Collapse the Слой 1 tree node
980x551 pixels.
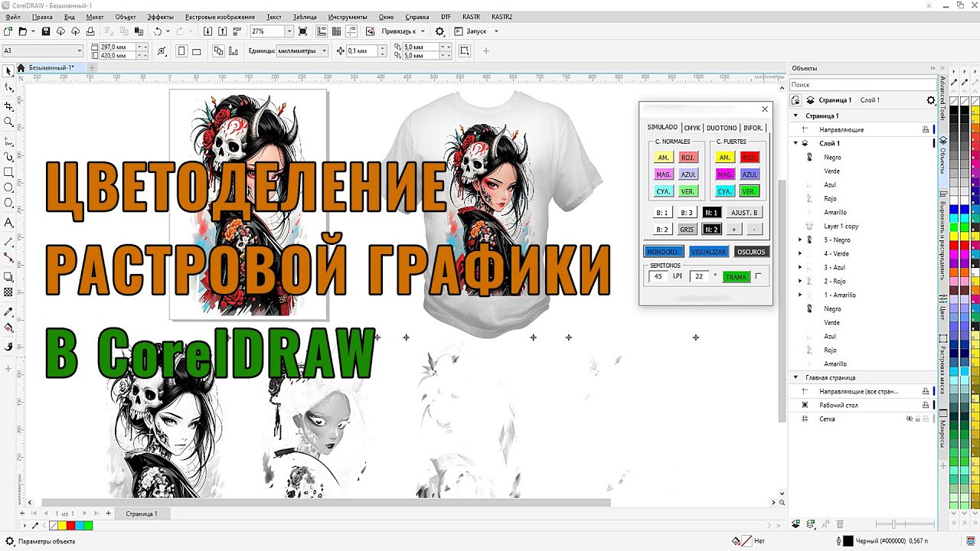(x=795, y=143)
